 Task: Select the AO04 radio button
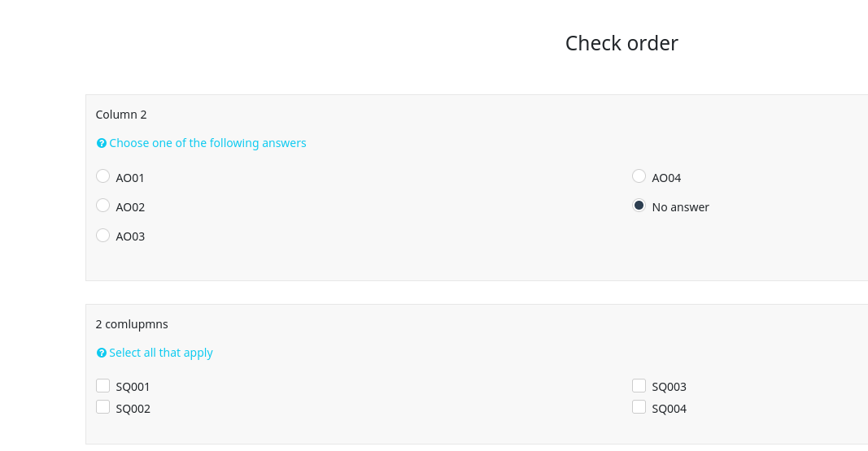coord(639,176)
